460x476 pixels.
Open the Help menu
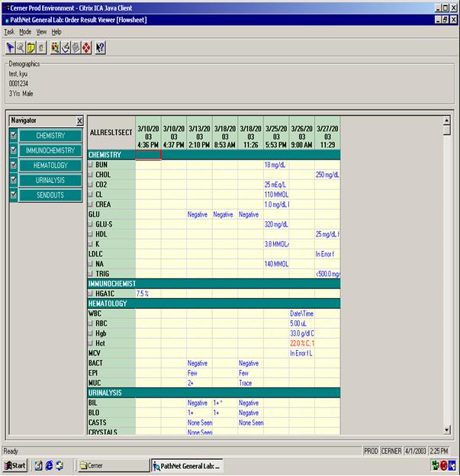tap(56, 32)
